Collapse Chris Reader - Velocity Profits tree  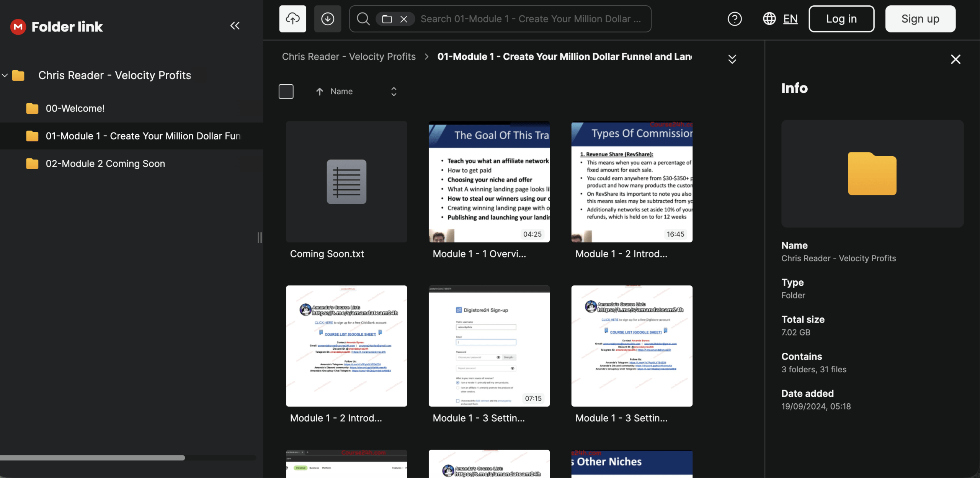click(x=5, y=75)
